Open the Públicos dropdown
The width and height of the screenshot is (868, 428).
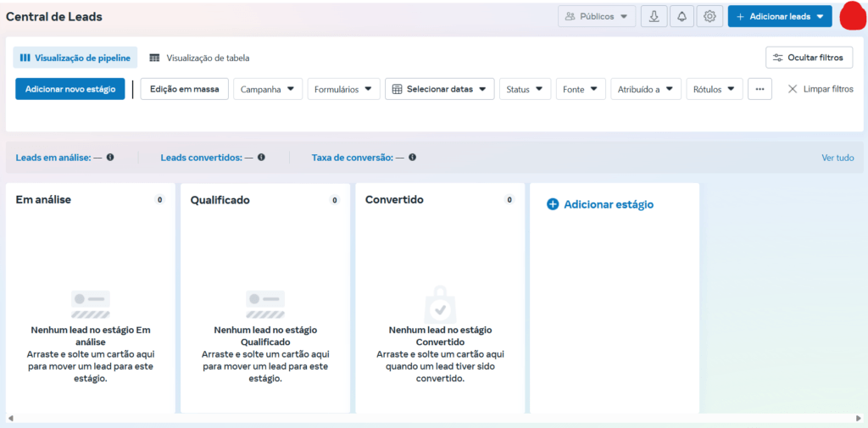[596, 17]
